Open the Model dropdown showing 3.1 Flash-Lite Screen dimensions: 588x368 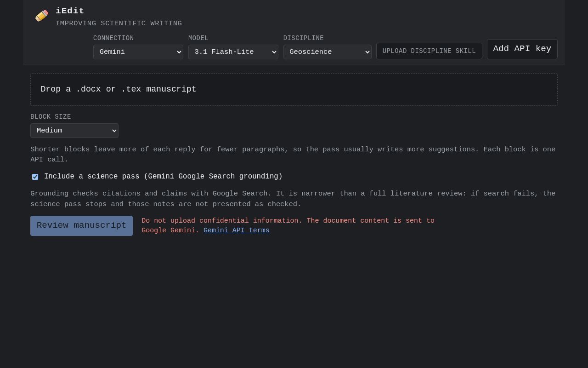pyautogui.click(x=233, y=52)
